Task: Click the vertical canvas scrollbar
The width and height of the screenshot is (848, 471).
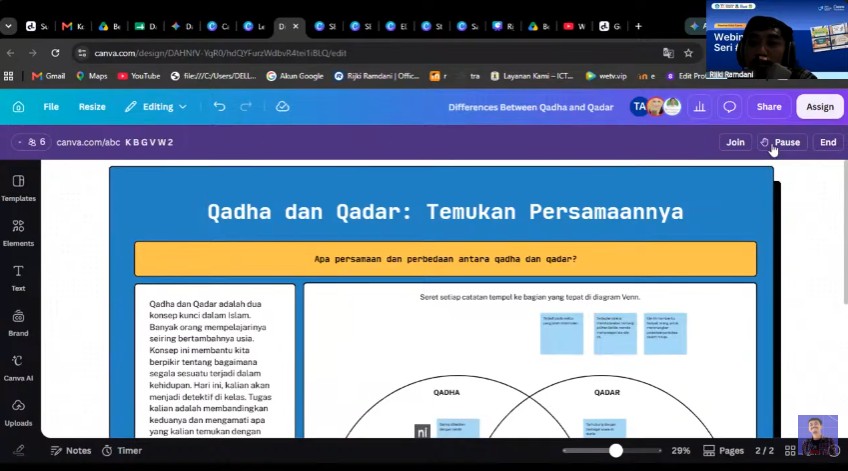Action: pyautogui.click(x=845, y=233)
